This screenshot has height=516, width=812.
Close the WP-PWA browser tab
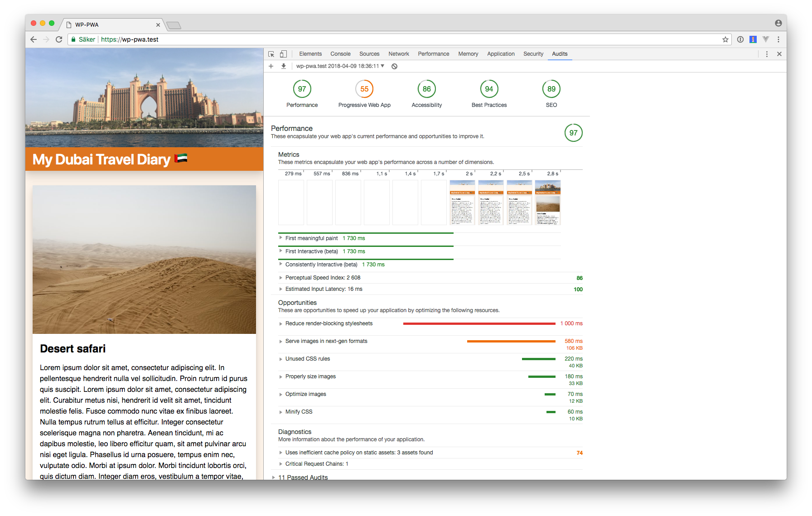point(158,25)
